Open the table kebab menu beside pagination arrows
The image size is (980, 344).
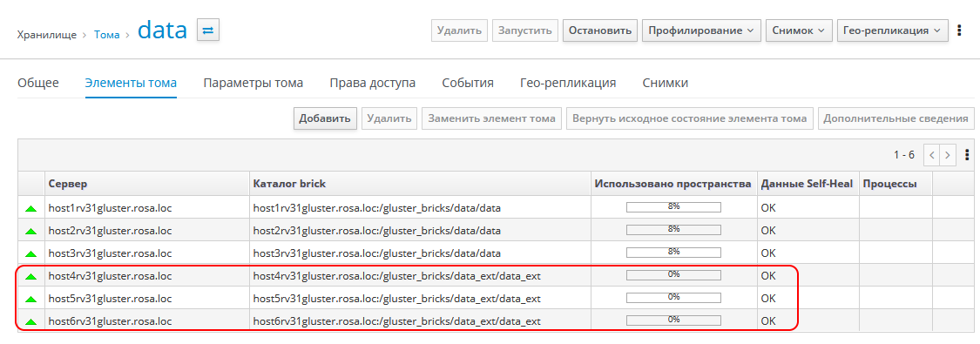(967, 155)
